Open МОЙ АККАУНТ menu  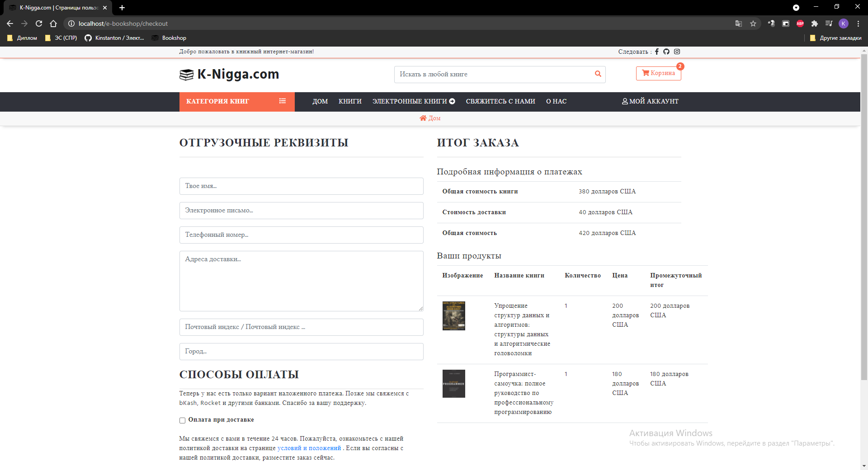(650, 102)
